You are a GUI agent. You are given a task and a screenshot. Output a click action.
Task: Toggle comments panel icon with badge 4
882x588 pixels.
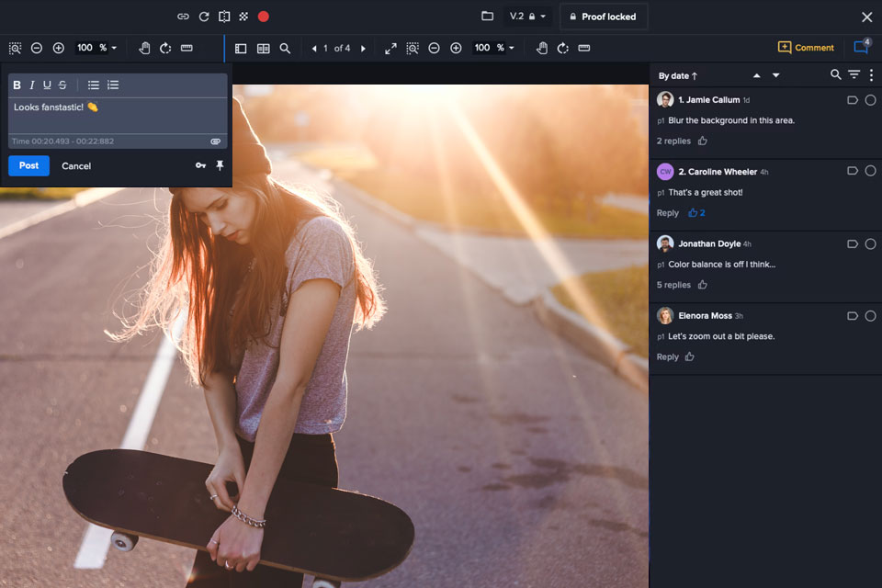point(862,46)
